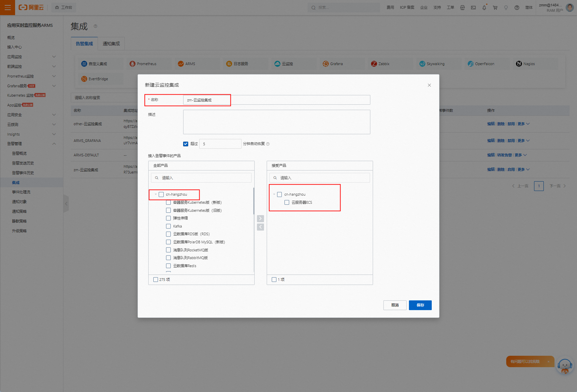Viewport: 577px width, 392px height.
Task: Open 更多 dropdown for ARMS-DEFAULT row
Action: (x=521, y=155)
